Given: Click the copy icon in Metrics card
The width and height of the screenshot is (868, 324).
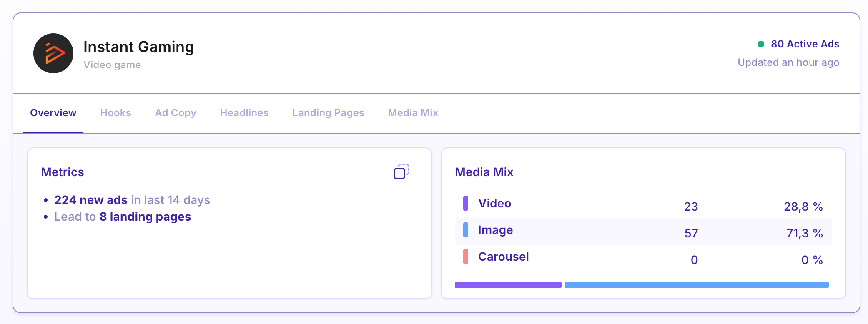Looking at the screenshot, I should click(401, 172).
